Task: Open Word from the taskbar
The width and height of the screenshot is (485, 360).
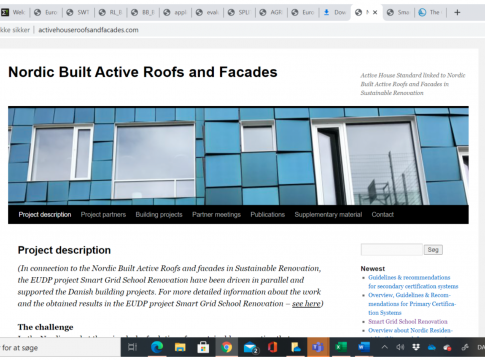Action: pyautogui.click(x=364, y=347)
